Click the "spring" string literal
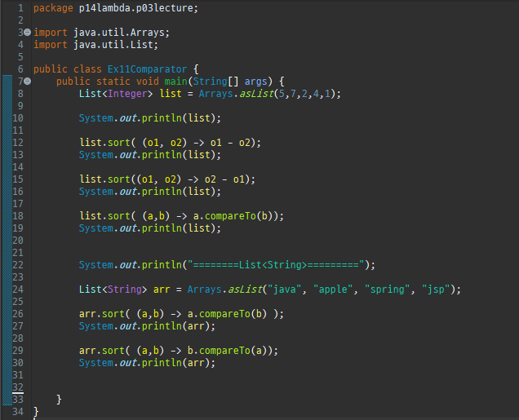The image size is (519, 420). tap(388, 290)
